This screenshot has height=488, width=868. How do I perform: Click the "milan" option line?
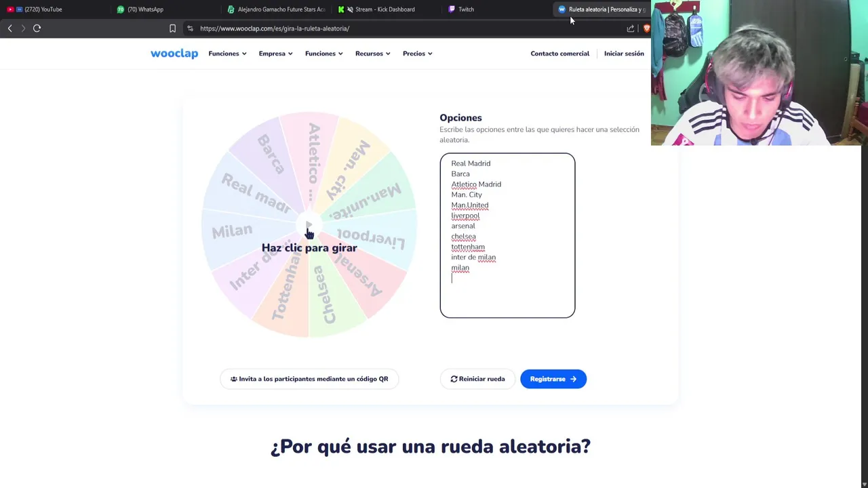pos(460,268)
